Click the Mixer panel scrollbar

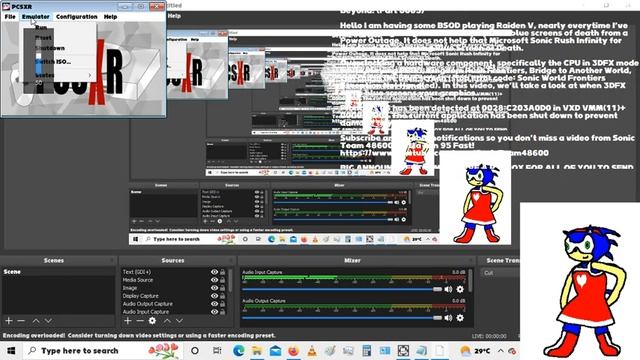pos(470,281)
